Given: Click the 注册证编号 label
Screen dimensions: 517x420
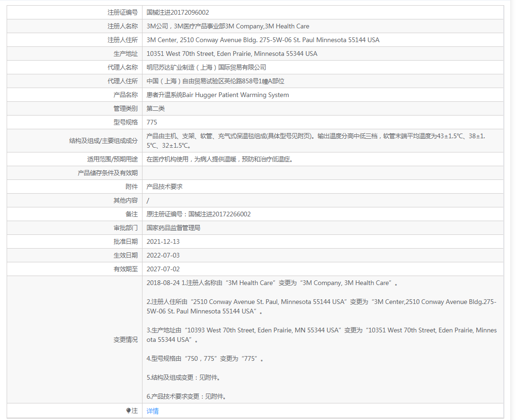Looking at the screenshot, I should [122, 12].
